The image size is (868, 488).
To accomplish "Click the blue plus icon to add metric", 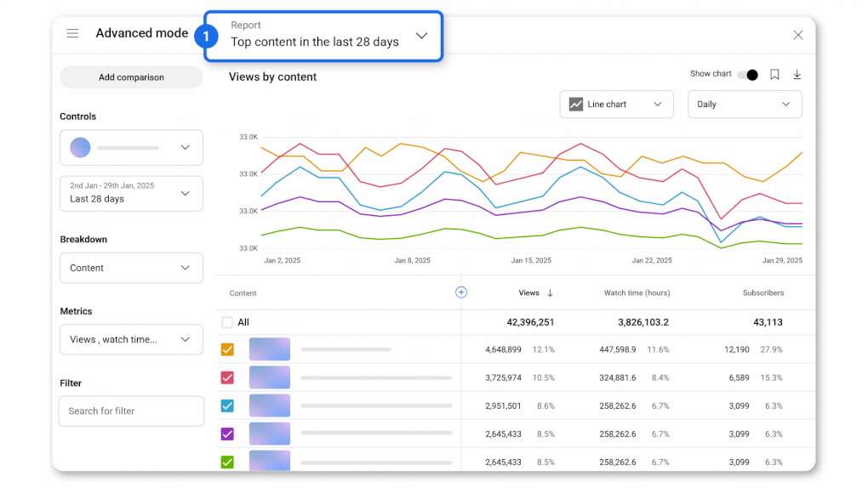I will click(461, 292).
